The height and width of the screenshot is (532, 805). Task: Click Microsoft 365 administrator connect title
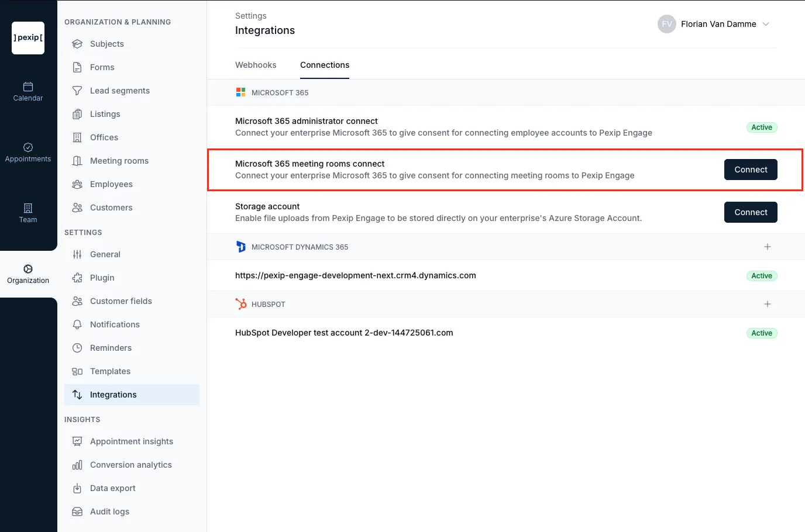coord(307,121)
